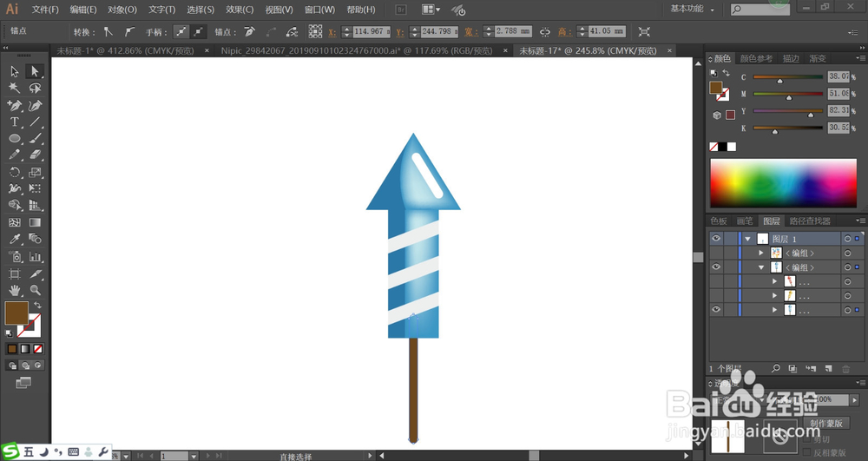Select the Gradient tool

pos(35,222)
